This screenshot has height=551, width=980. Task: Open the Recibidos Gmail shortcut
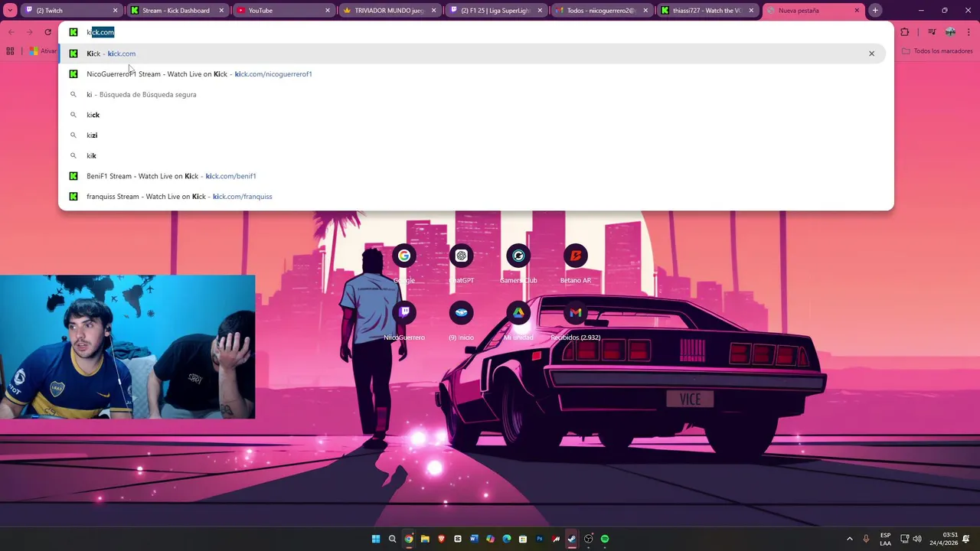pyautogui.click(x=576, y=321)
